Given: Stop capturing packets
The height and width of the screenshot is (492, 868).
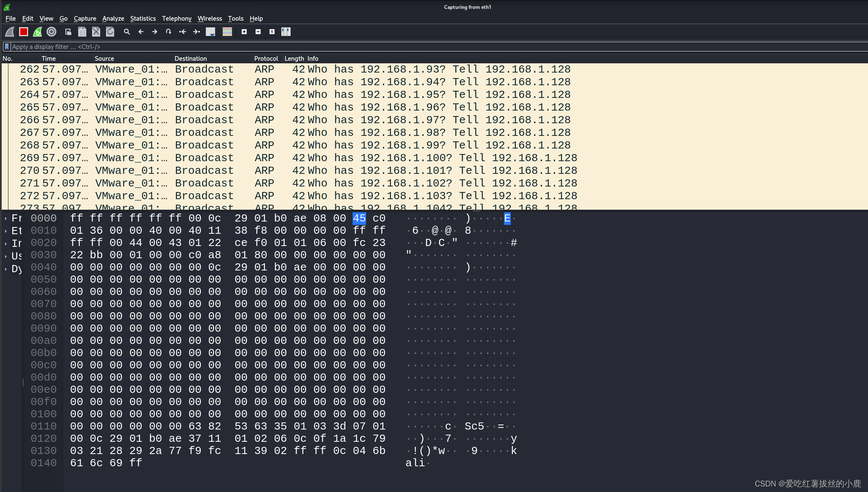Looking at the screenshot, I should coord(23,32).
